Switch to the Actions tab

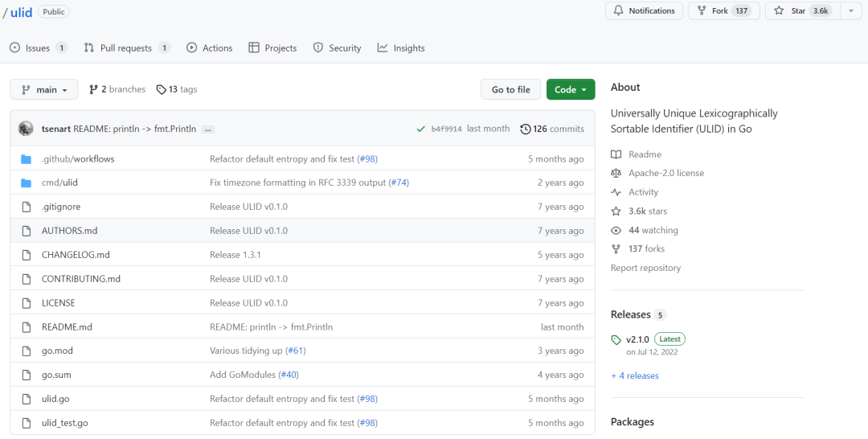pyautogui.click(x=209, y=48)
